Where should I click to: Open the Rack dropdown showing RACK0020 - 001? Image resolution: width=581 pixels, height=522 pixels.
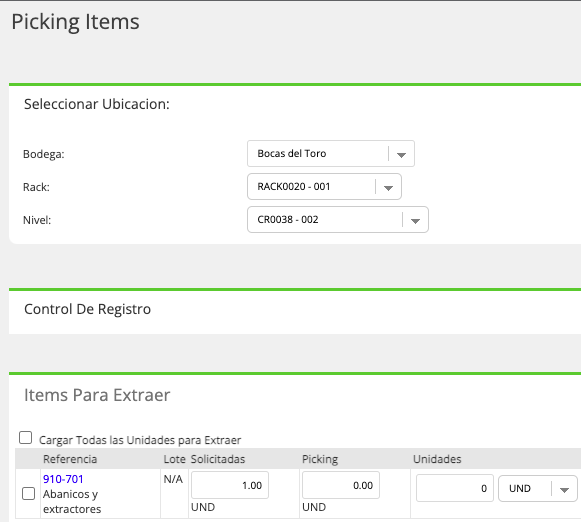coord(324,186)
